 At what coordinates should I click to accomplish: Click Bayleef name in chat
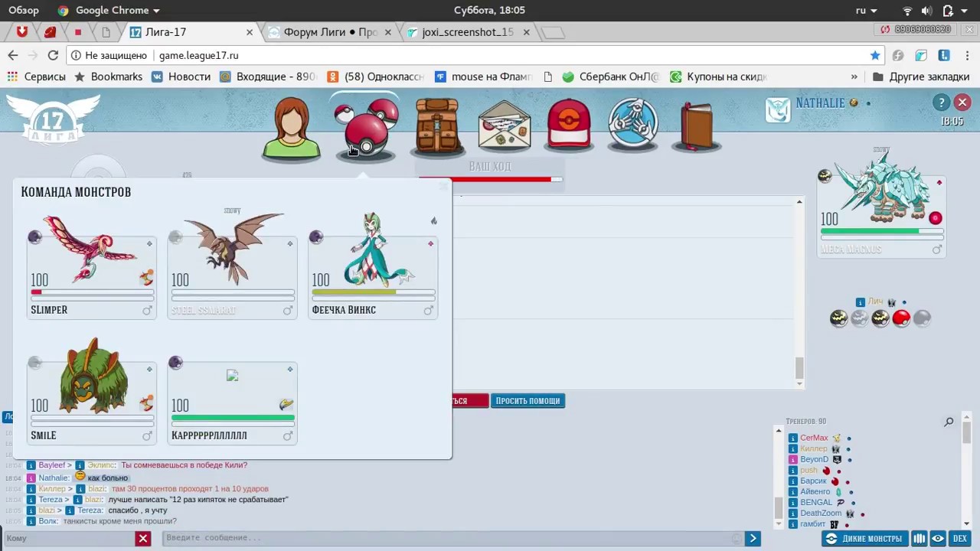click(x=52, y=465)
